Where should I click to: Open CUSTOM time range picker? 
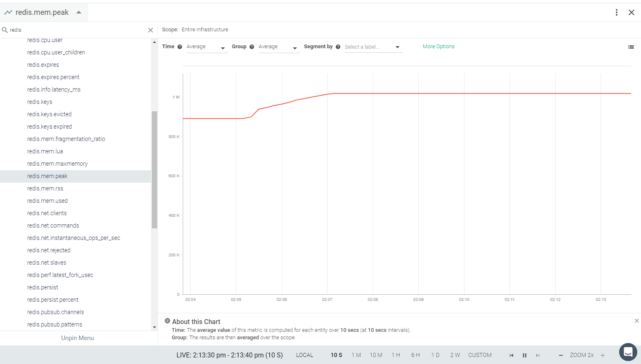(x=480, y=355)
